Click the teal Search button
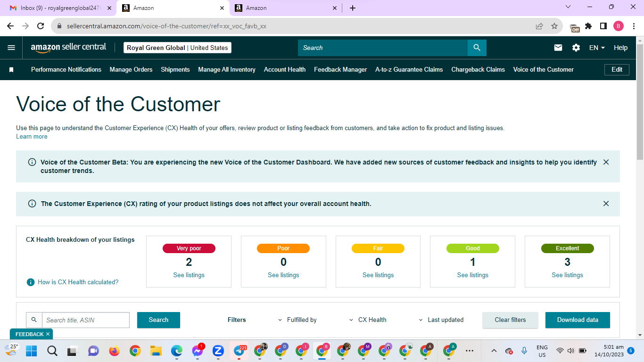The height and width of the screenshot is (362, 644). [158, 320]
